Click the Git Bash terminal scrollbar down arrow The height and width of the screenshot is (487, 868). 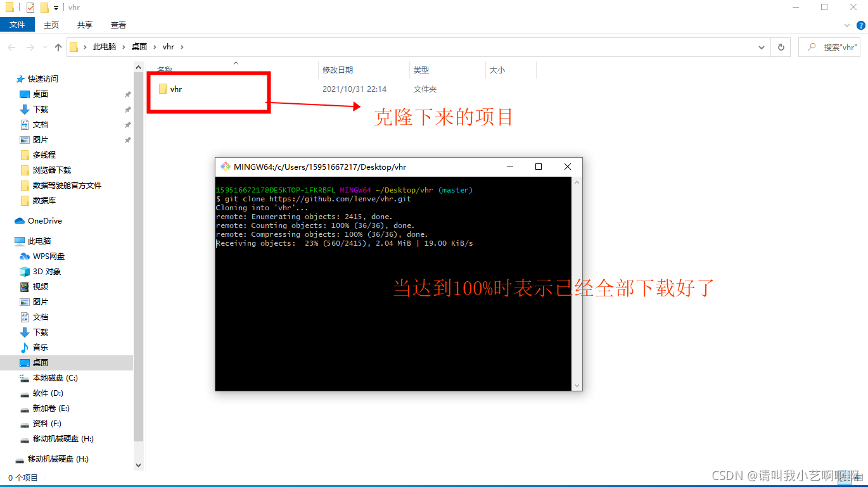click(577, 385)
